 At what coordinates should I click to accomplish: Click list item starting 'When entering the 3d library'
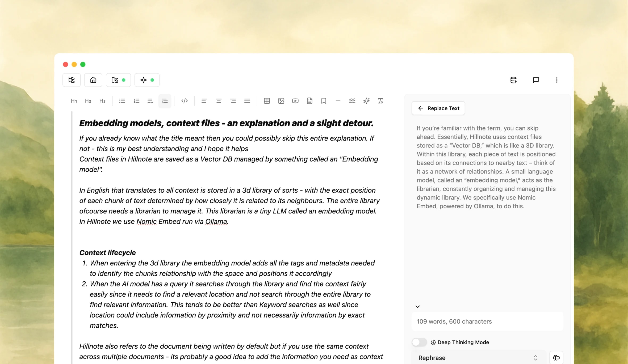232,268
